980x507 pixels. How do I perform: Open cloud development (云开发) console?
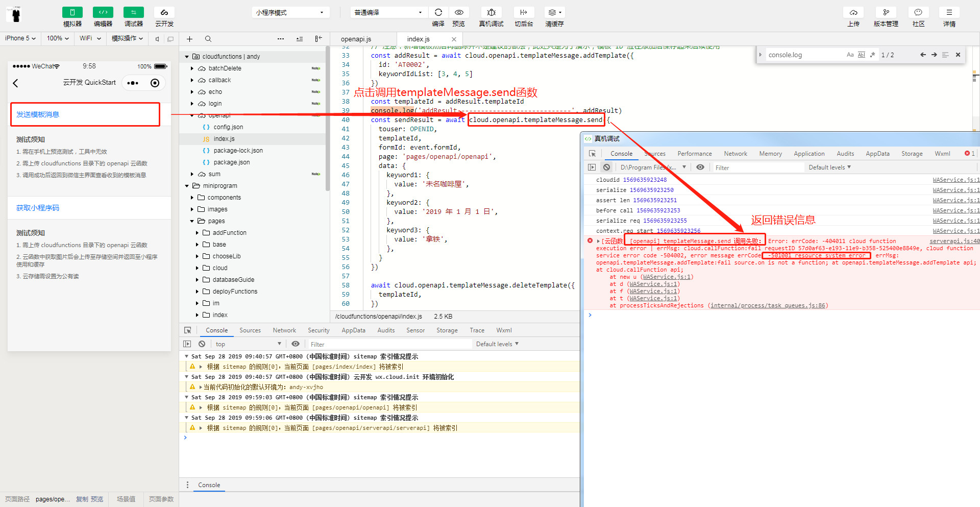[x=164, y=12]
